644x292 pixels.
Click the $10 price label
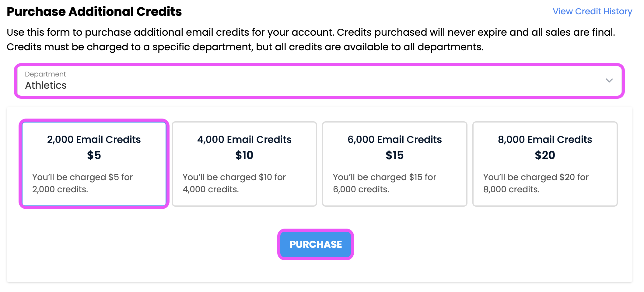coord(244,155)
